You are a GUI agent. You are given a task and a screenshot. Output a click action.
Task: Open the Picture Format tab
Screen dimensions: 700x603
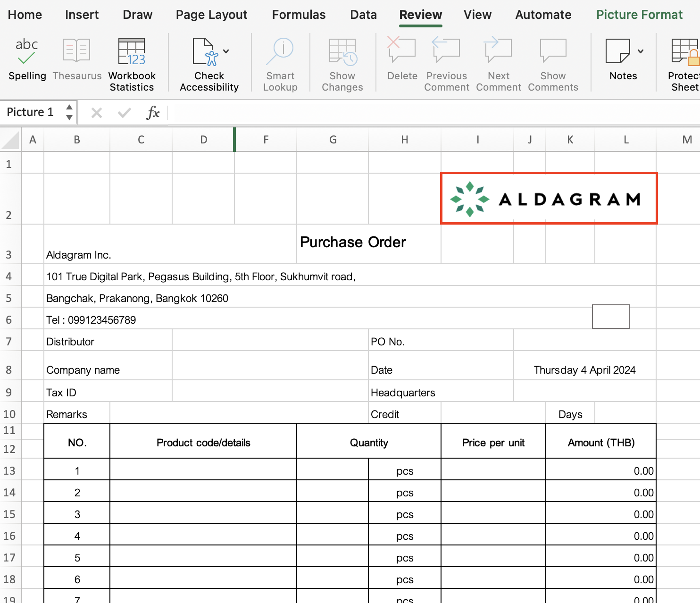(x=639, y=15)
